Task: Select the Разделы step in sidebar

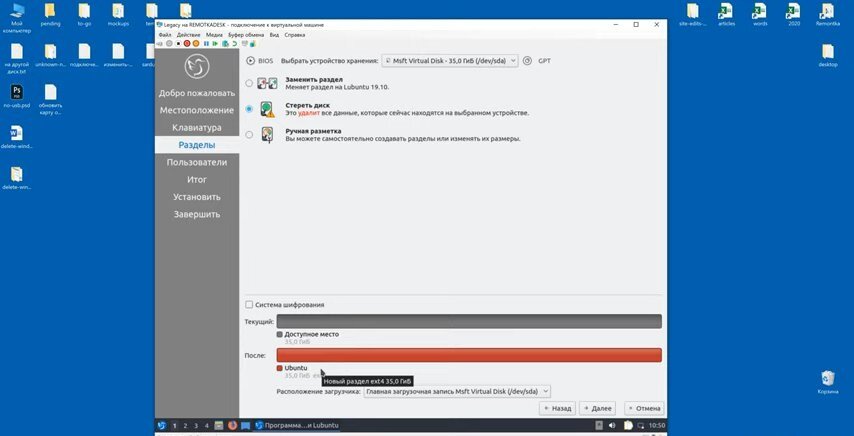Action: [x=197, y=145]
